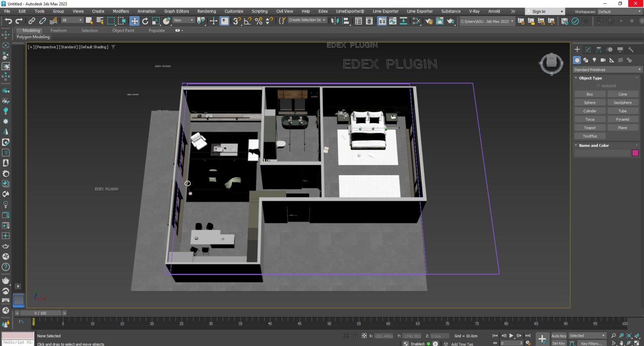This screenshot has height=346, width=644.
Task: Click Render Production teapot icon
Action: [x=451, y=21]
